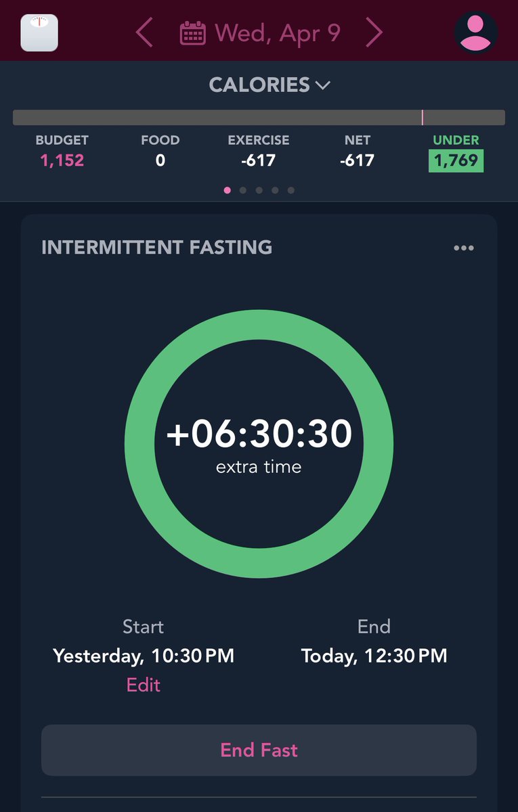Select the first page indicator dot
518x812 pixels.
pos(227,190)
